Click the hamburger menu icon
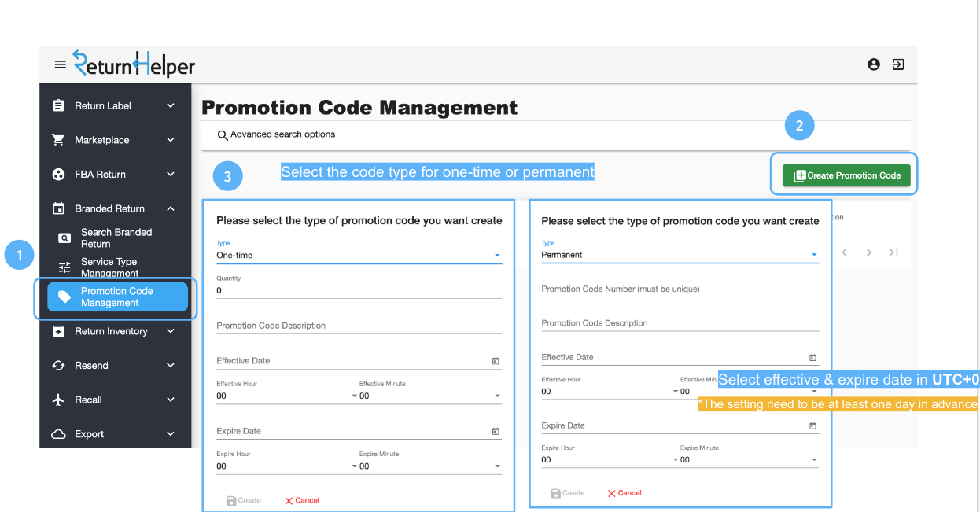This screenshot has width=980, height=512. pyautogui.click(x=61, y=64)
